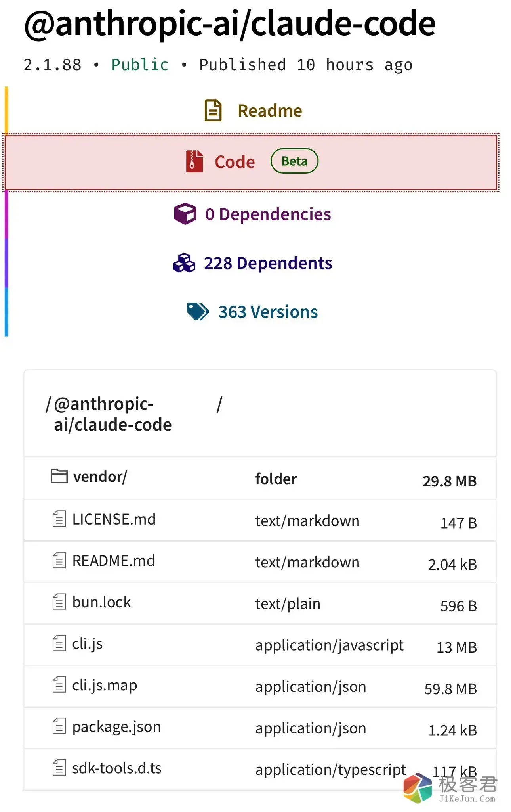511x812 pixels.
Task: Click the vendor folder icon
Action: (x=59, y=476)
